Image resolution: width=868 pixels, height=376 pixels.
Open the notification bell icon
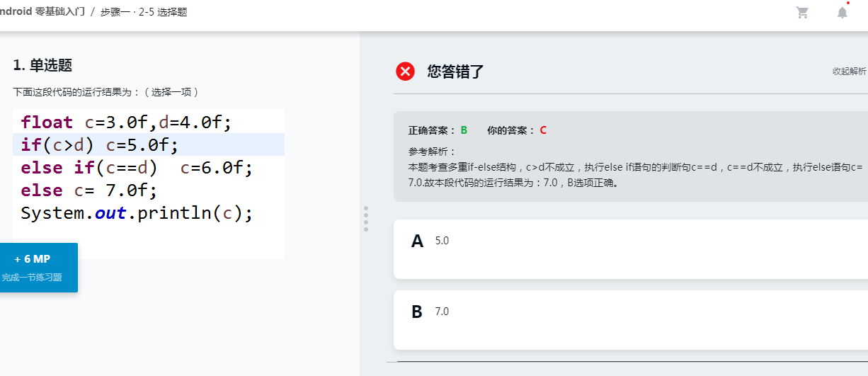(842, 12)
